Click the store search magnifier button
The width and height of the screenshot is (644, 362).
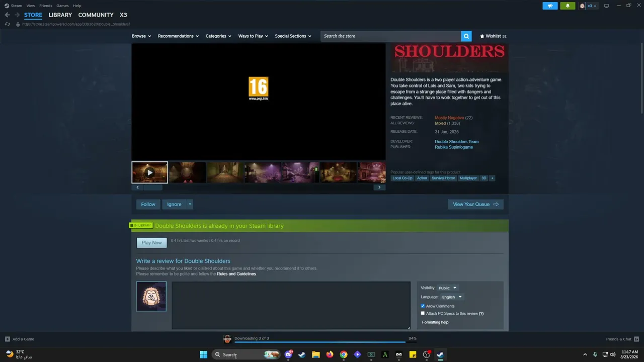pos(466,36)
